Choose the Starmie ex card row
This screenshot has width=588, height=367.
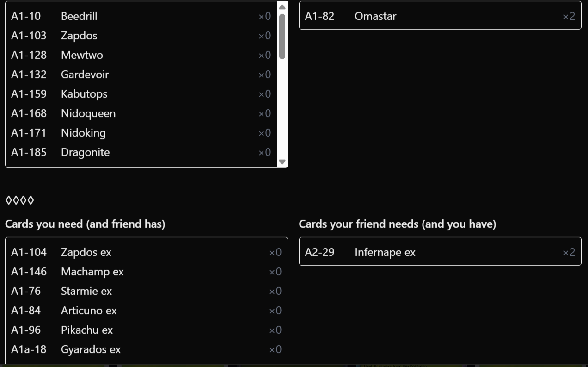pos(146,291)
